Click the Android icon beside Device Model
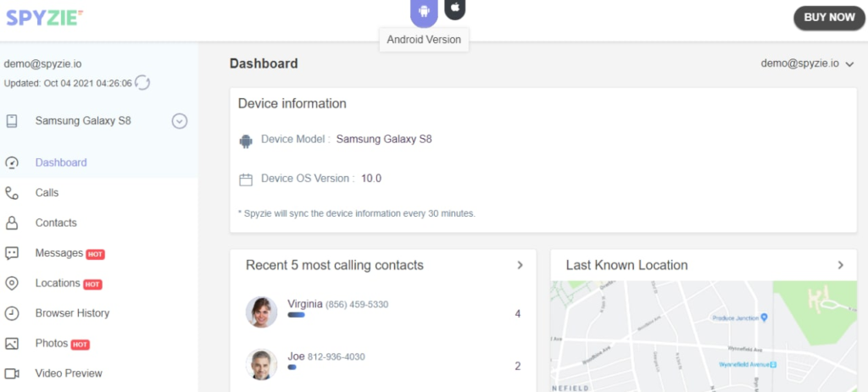The width and height of the screenshot is (868, 392). coord(245,141)
